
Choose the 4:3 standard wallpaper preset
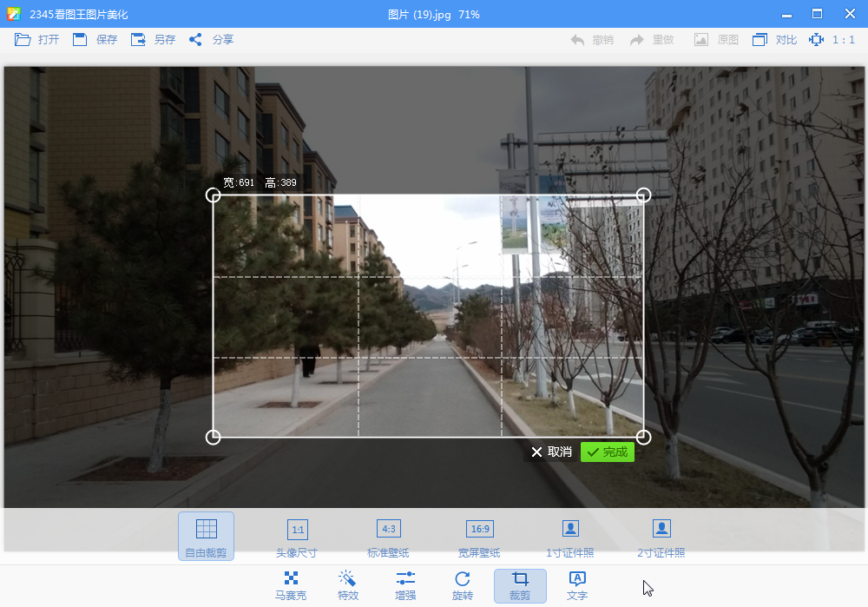pos(388,536)
